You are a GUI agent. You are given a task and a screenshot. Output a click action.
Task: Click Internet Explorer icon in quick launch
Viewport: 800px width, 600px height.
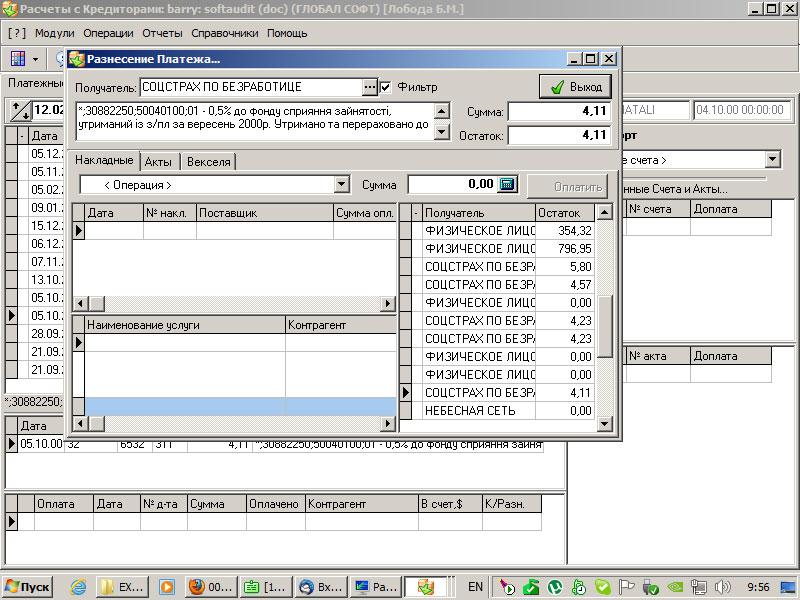tap(77, 587)
